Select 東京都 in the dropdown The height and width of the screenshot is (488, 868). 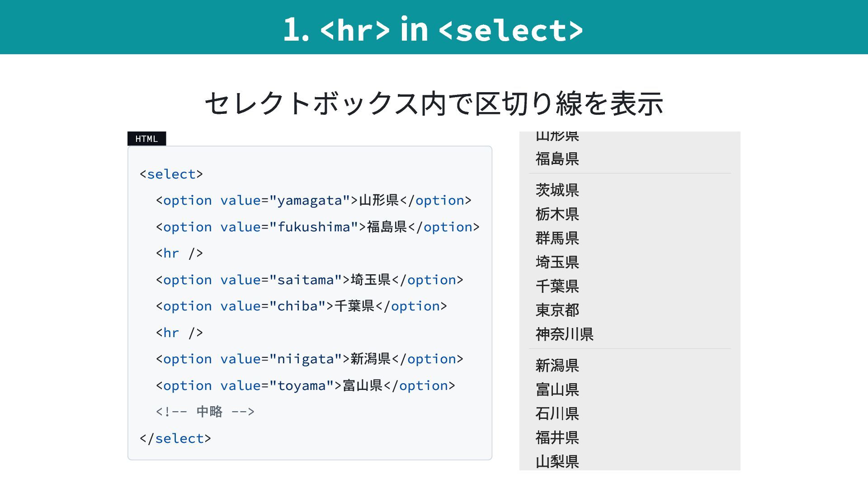point(557,310)
